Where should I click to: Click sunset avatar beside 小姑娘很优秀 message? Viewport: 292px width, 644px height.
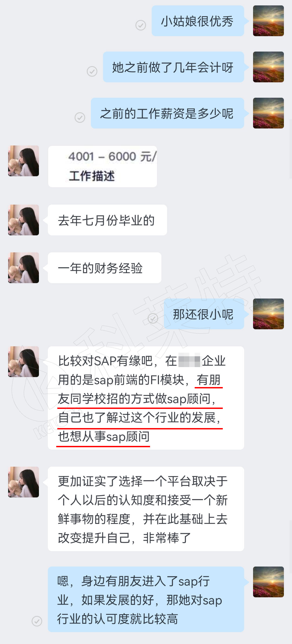click(x=268, y=21)
